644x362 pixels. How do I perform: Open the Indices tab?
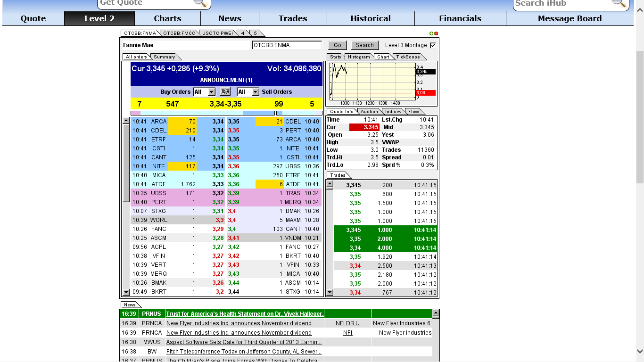[393, 112]
